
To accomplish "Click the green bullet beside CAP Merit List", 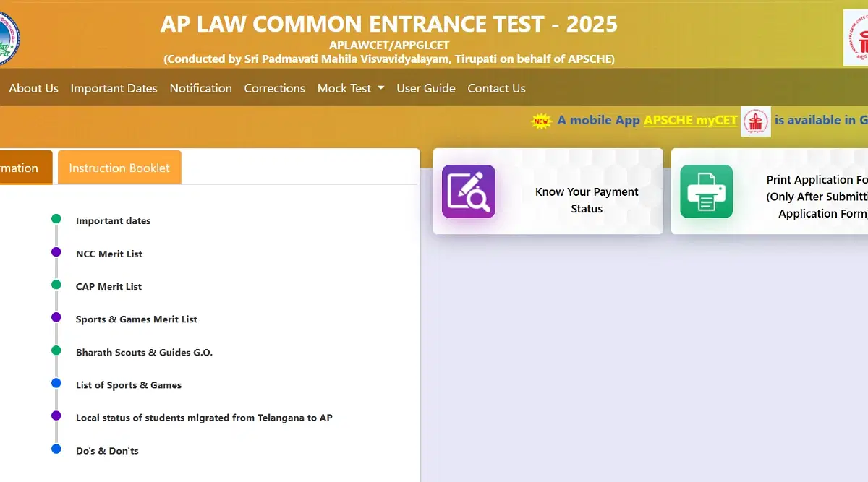I will (56, 285).
